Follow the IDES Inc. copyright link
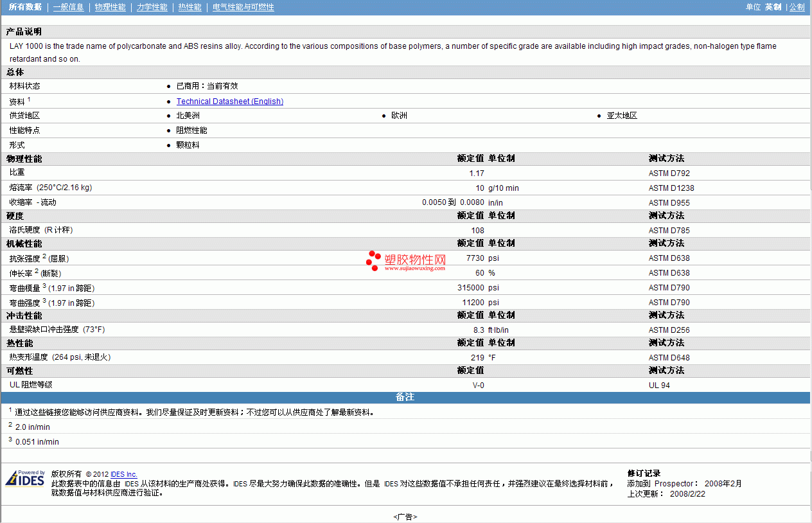 [x=124, y=474]
